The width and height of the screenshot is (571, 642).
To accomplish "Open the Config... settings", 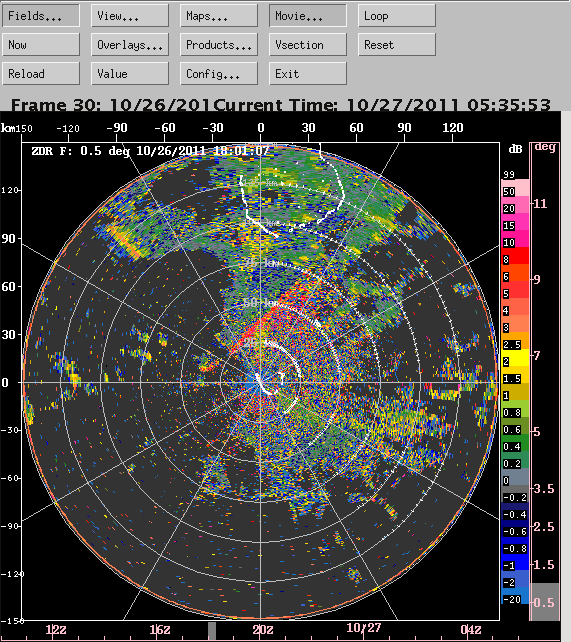I will click(x=219, y=74).
